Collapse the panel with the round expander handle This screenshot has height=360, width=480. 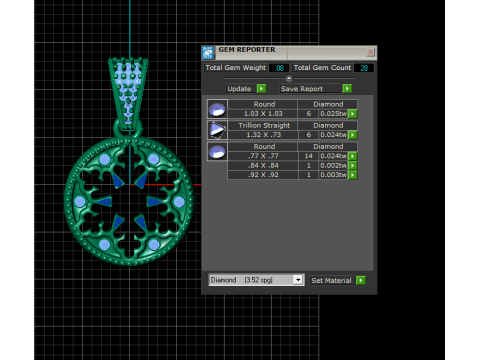[x=289, y=79]
